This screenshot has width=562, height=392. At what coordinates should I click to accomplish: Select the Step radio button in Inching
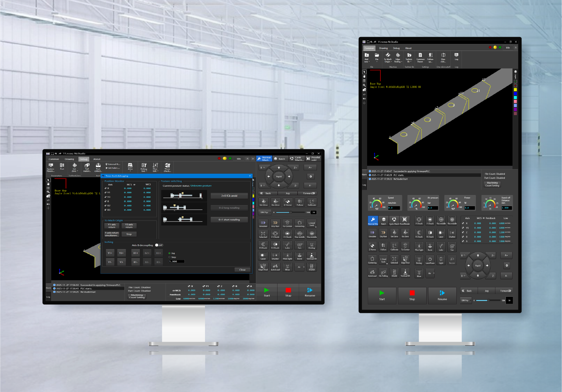(169, 257)
